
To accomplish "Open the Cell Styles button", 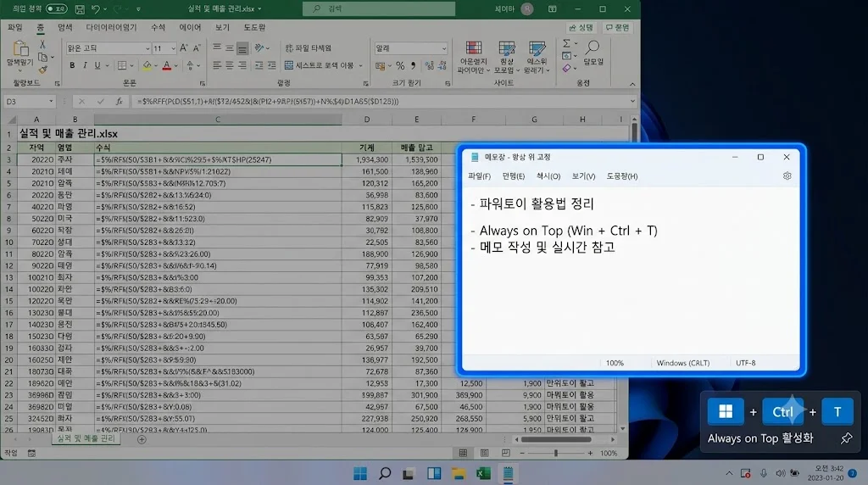I will click(537, 57).
